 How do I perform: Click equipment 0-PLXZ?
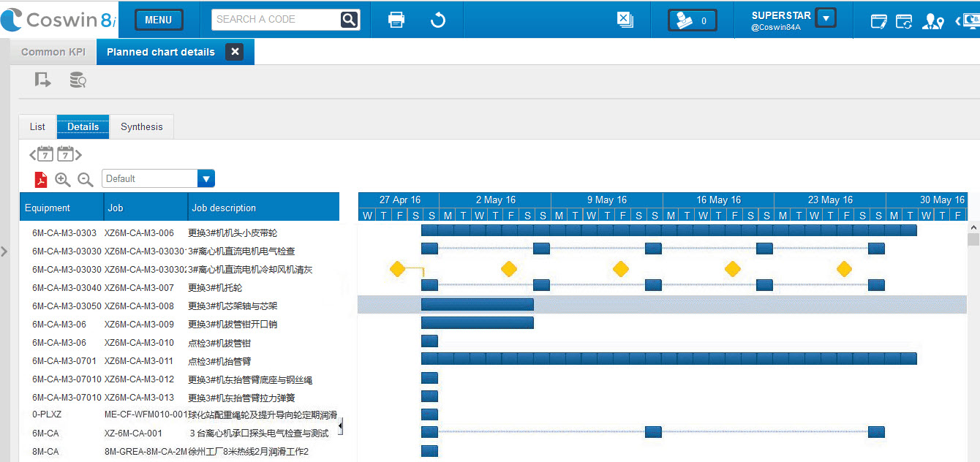point(47,414)
